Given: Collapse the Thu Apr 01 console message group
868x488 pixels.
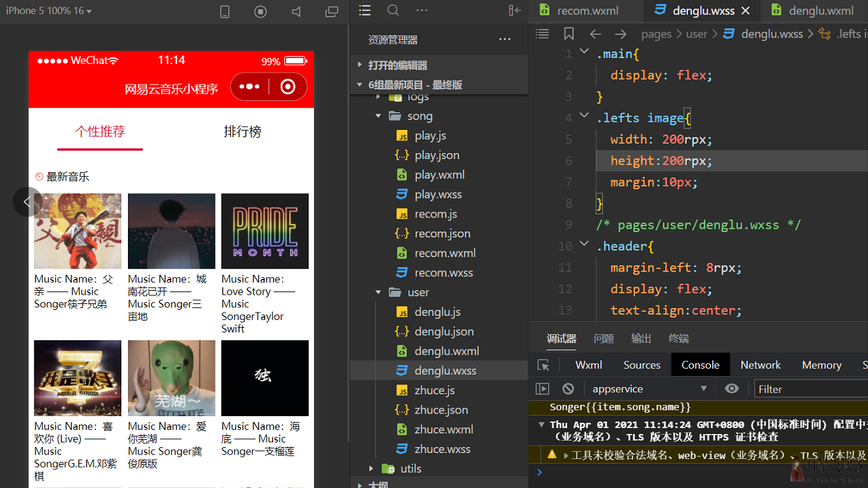Looking at the screenshot, I should (x=542, y=425).
